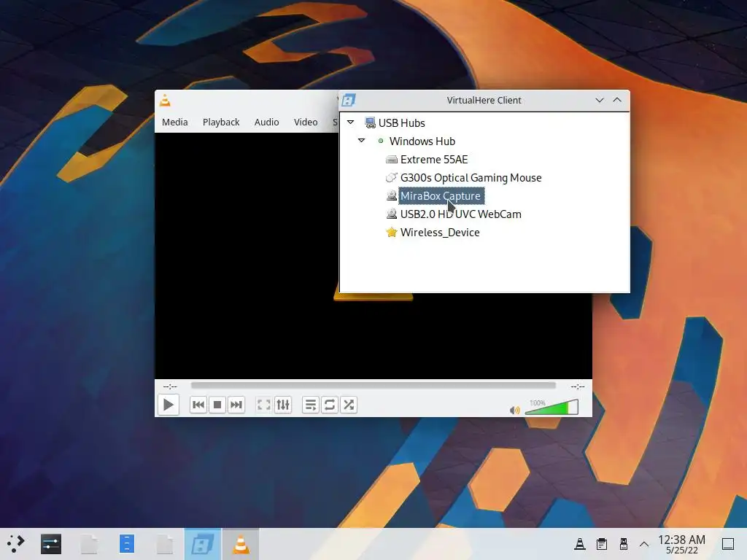Image resolution: width=747 pixels, height=560 pixels.
Task: Click the USB2.0 WebCam device icon
Action: point(392,214)
